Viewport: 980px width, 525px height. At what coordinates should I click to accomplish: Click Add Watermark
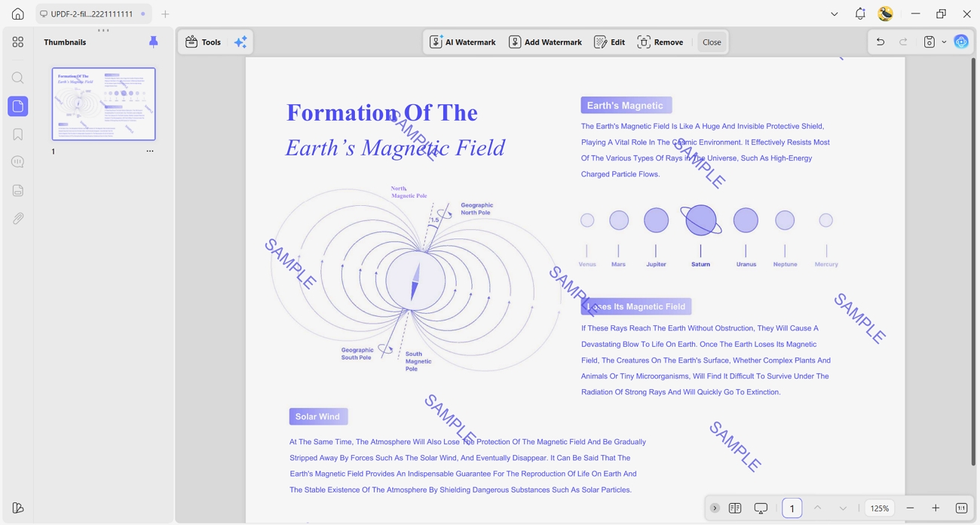tap(545, 42)
